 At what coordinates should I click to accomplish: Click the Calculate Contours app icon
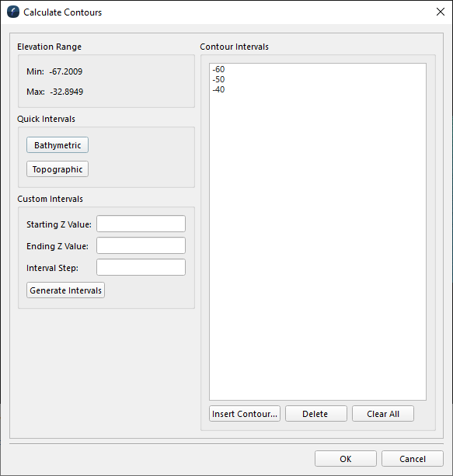(x=13, y=12)
